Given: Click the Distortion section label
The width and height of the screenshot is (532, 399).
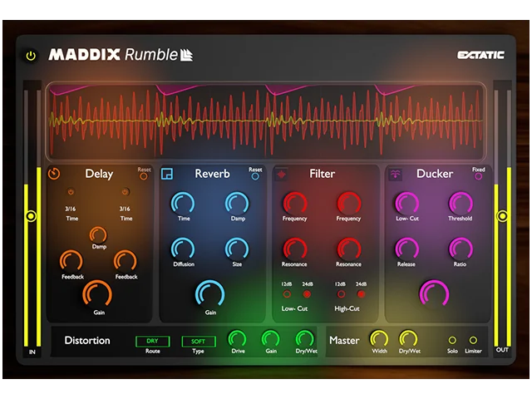Looking at the screenshot, I should [x=87, y=340].
